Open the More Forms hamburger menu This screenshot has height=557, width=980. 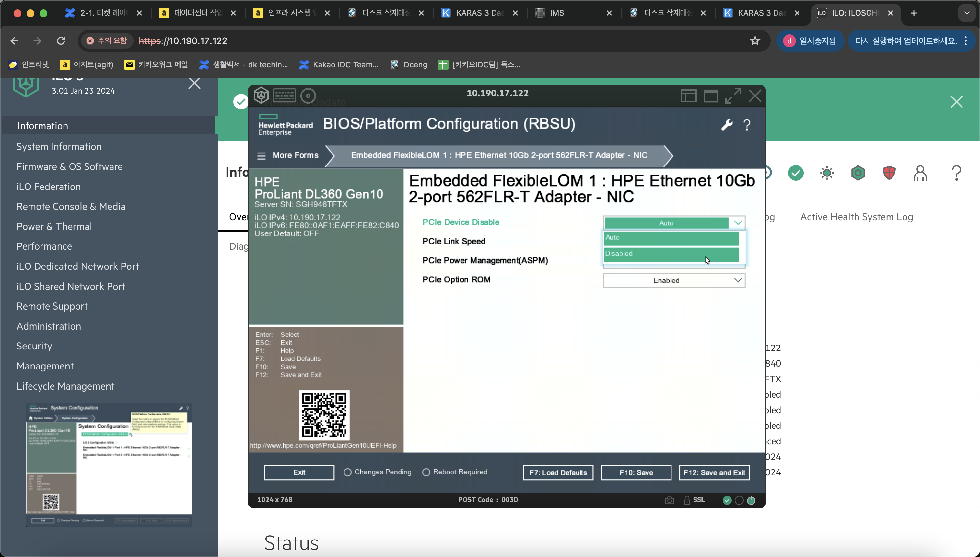point(262,156)
